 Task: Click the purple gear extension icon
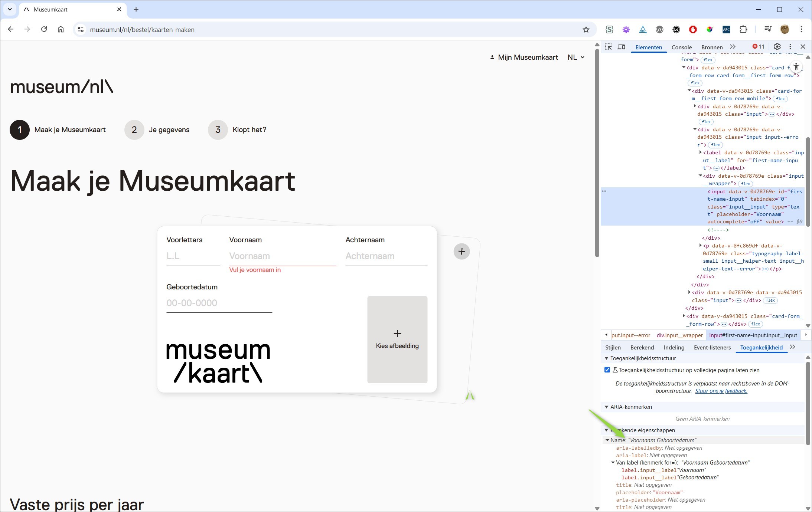click(x=626, y=29)
